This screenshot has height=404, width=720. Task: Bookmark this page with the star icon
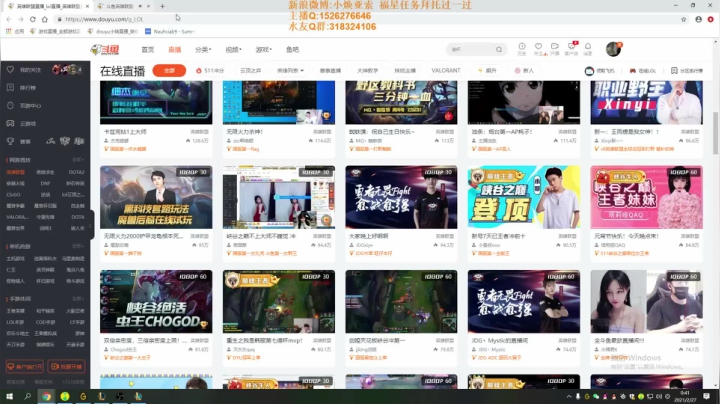(683, 19)
